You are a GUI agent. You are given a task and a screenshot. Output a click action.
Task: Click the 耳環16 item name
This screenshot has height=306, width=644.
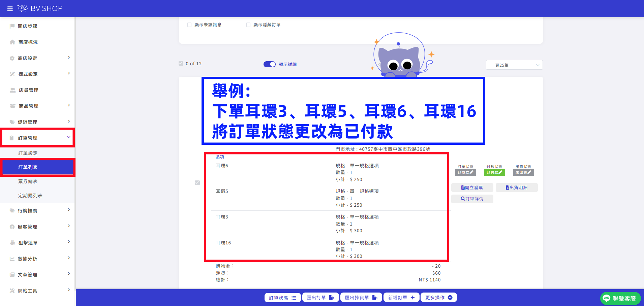point(223,243)
